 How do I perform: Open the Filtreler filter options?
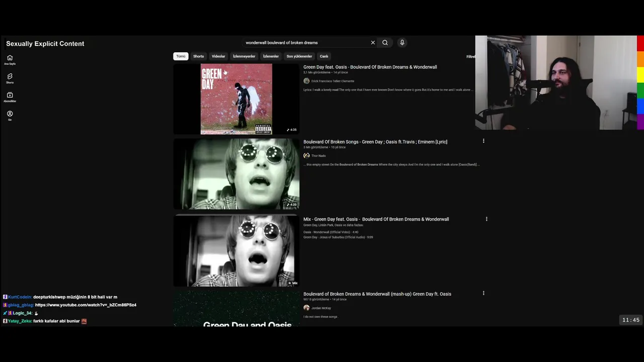pos(470,57)
